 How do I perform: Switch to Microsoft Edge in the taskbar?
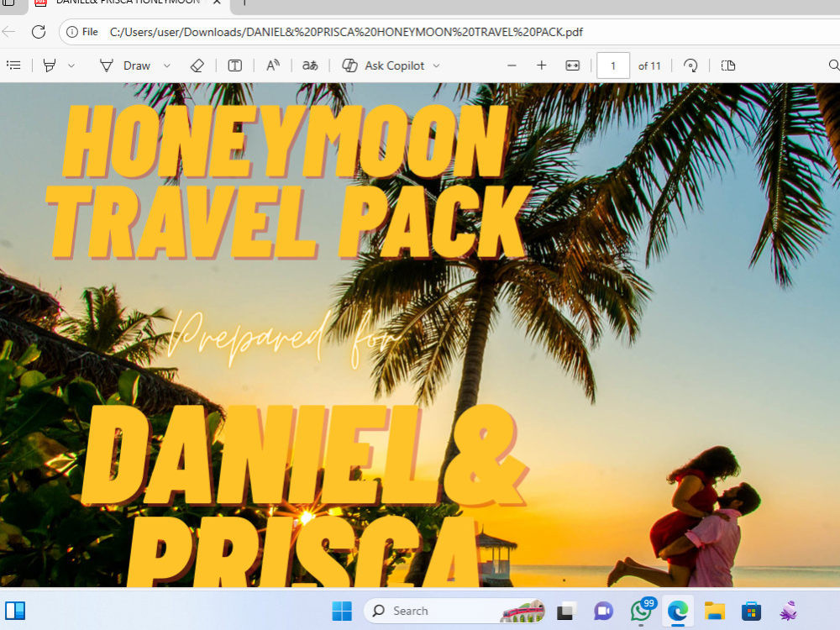tap(678, 611)
